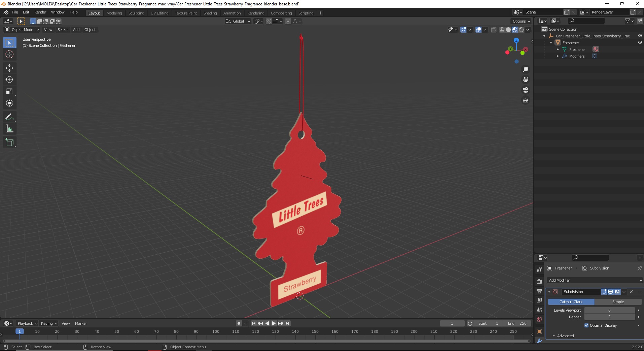The image size is (644, 351).
Task: Remove the Subdivision modifier with X
Action: pos(631,292)
